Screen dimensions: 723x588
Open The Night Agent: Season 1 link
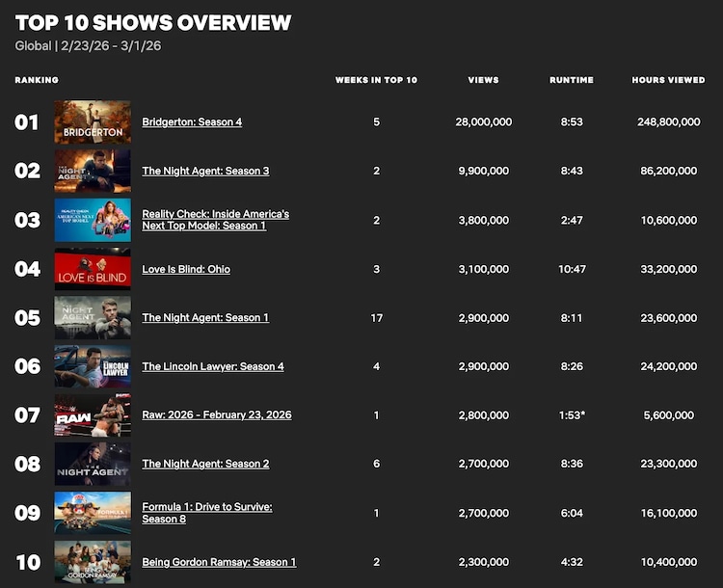point(205,317)
